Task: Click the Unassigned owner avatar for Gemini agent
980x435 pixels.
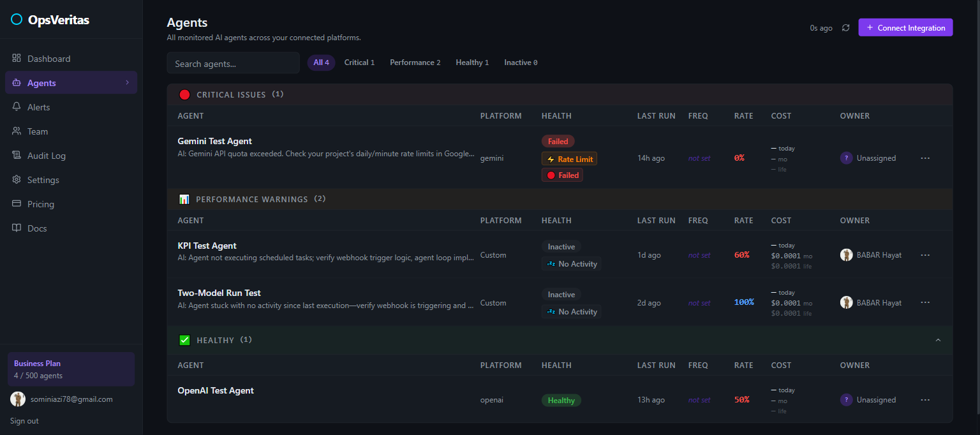Action: 847,158
